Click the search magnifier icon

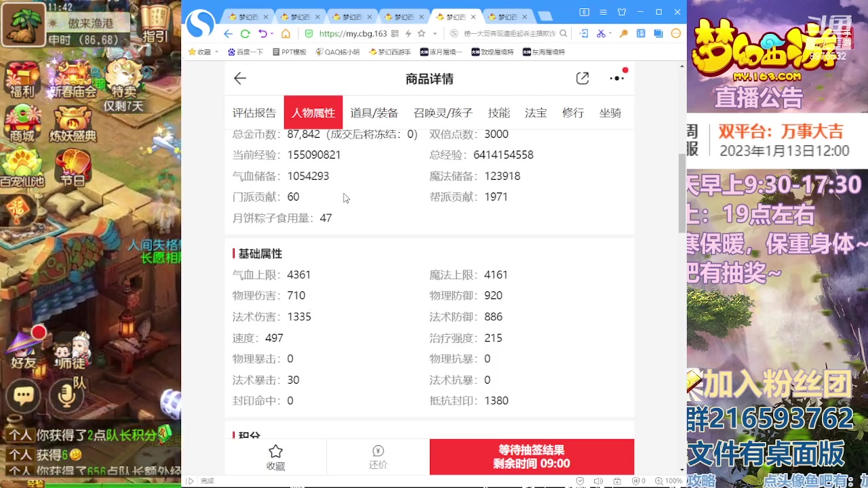[x=564, y=33]
